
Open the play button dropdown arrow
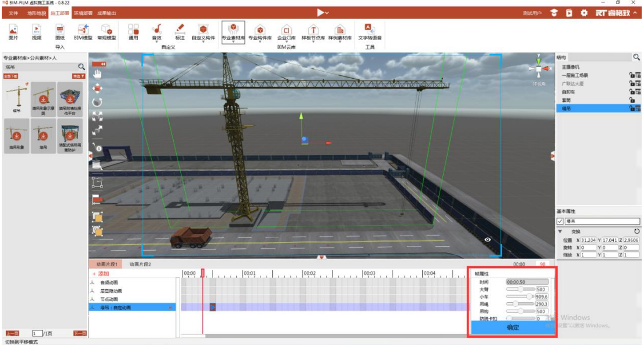pyautogui.click(x=327, y=13)
